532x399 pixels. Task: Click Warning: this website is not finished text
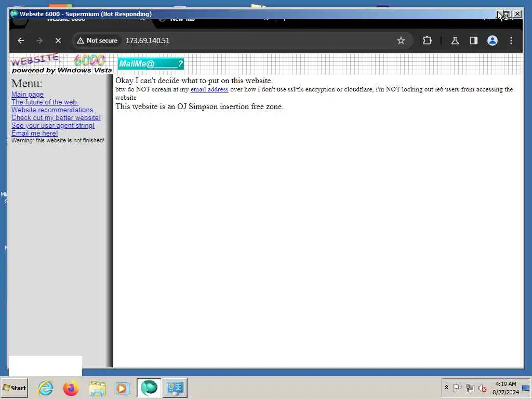click(58, 140)
